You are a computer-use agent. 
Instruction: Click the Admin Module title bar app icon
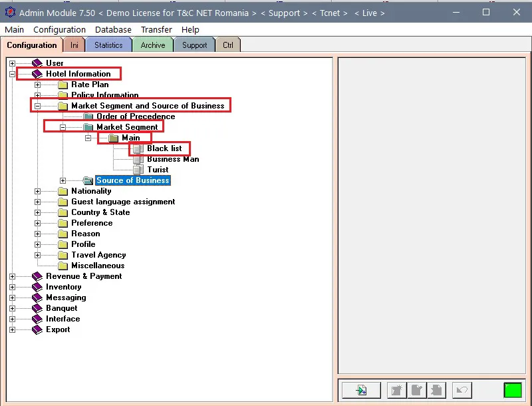10,13
